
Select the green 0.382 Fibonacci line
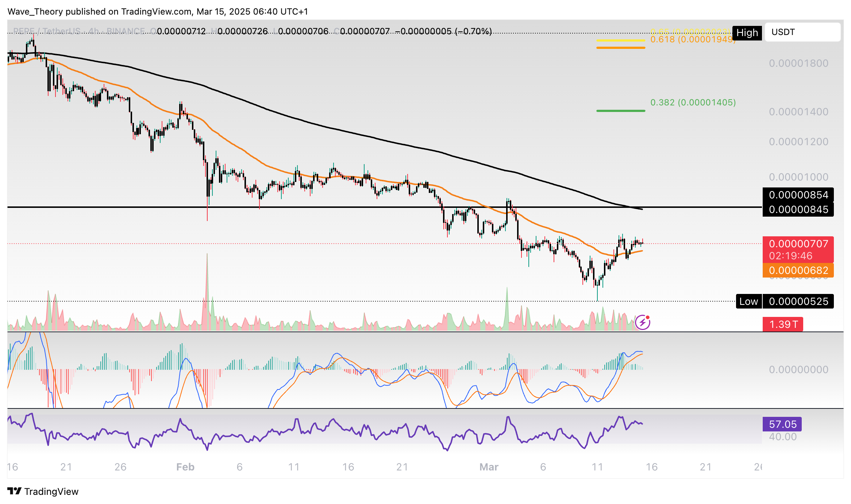(620, 111)
